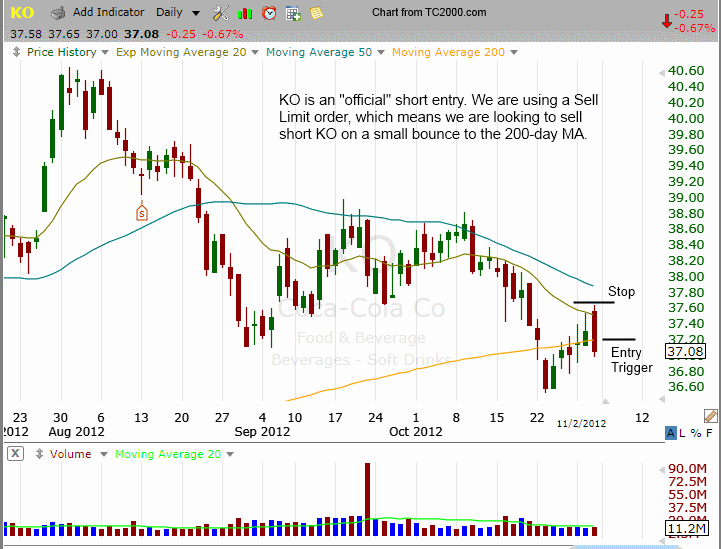Image resolution: width=721 pixels, height=549 pixels.
Task: Click the orange S marker tag on chart
Action: [142, 212]
